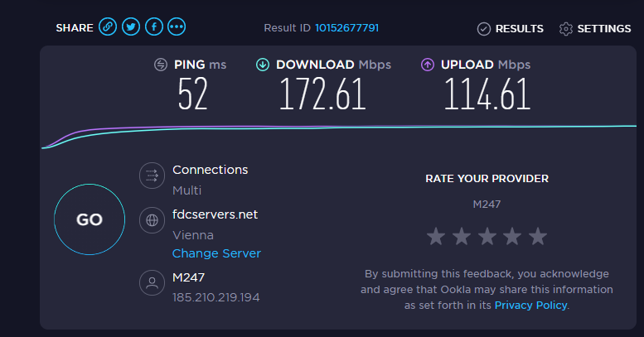Share result on Twitter
644x337 pixels.
click(130, 27)
